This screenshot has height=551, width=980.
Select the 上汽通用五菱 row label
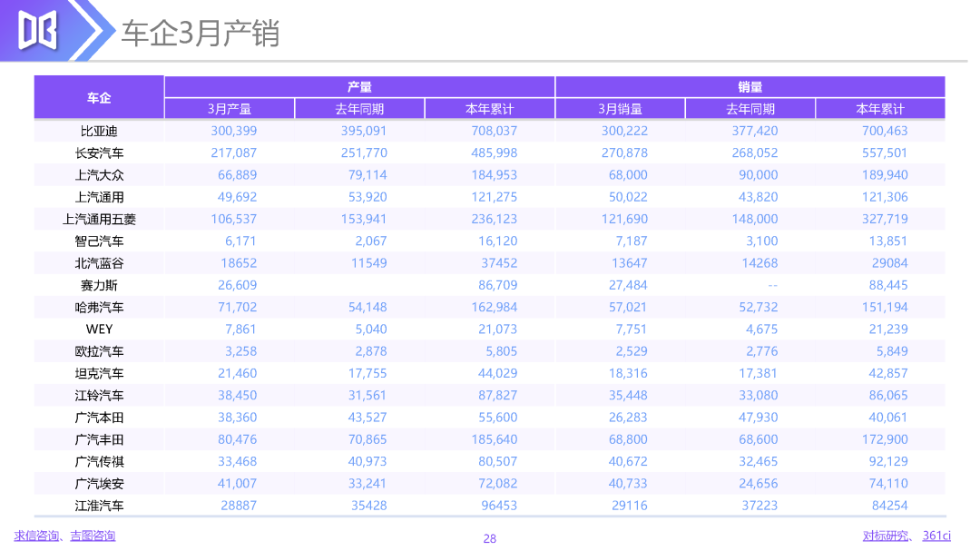coord(99,220)
